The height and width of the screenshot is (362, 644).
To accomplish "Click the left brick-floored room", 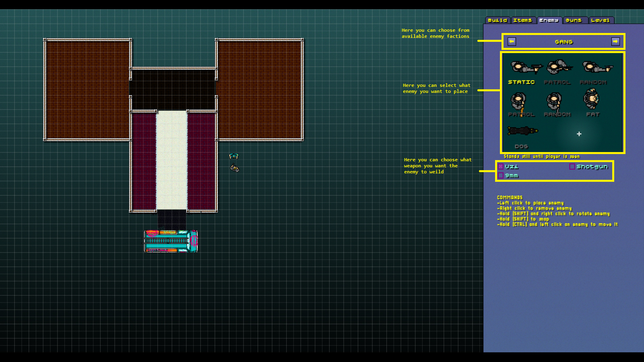I will [87, 90].
